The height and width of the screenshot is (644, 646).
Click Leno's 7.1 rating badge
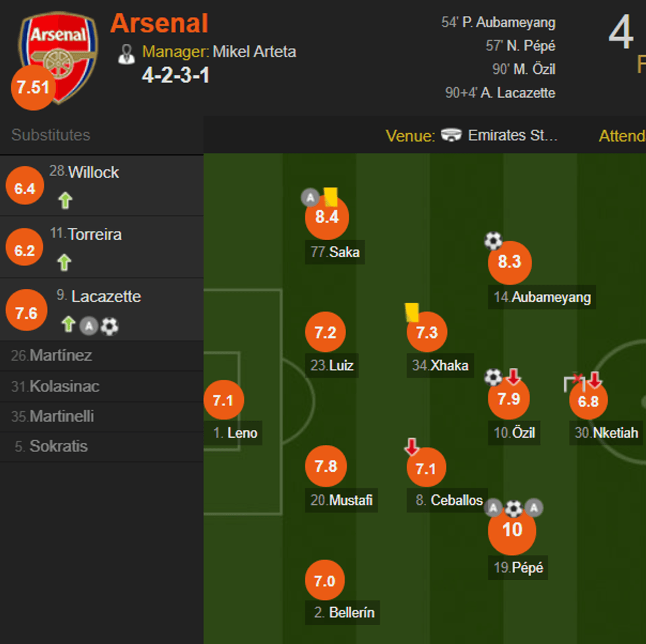point(223,400)
